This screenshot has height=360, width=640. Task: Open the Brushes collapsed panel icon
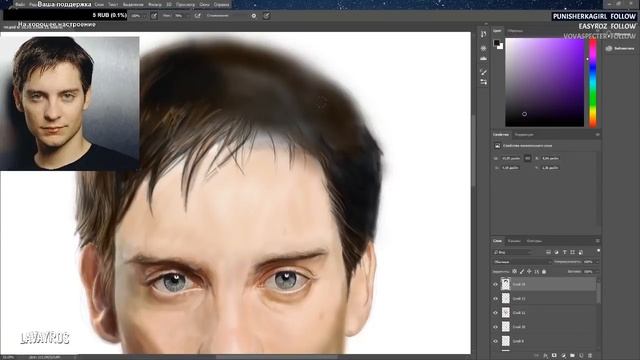[483, 72]
